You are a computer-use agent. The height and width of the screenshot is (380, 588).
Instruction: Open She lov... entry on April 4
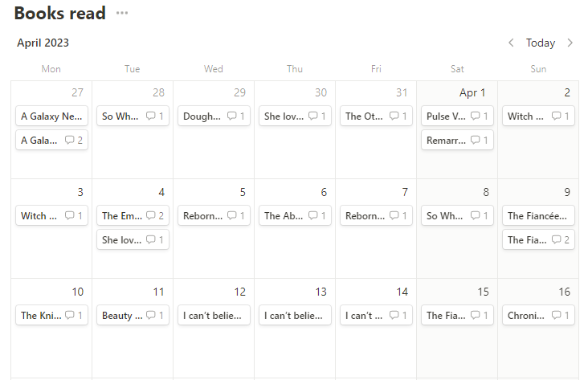120,239
